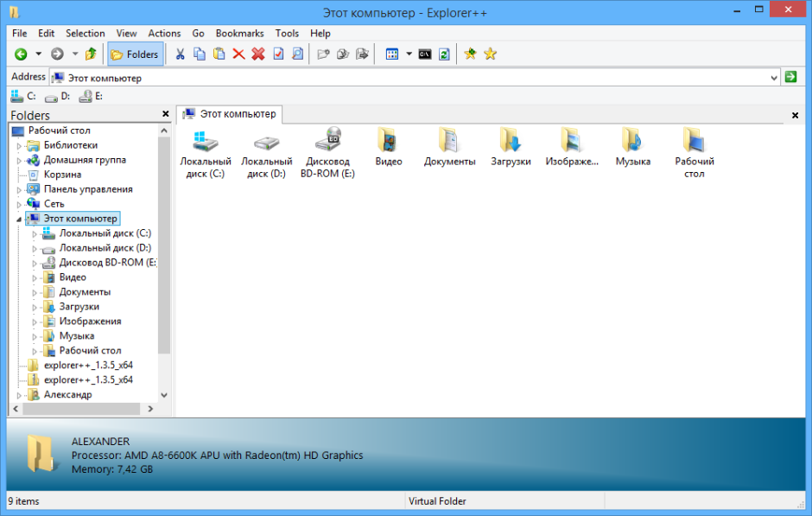
Task: Expand Панель управления in the tree
Action: point(19,190)
